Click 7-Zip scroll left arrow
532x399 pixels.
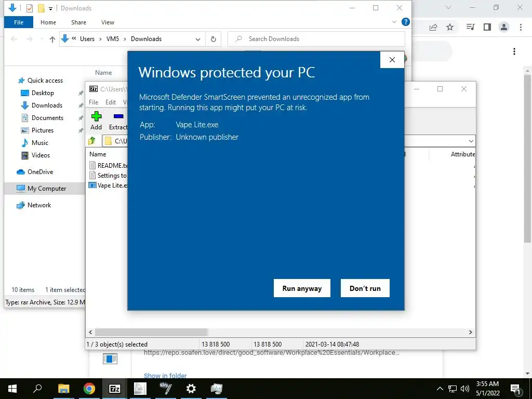[90, 332]
